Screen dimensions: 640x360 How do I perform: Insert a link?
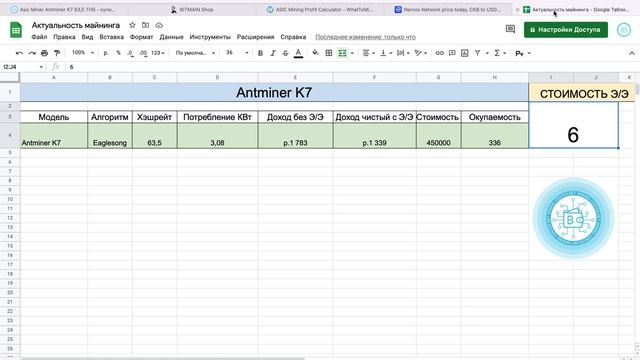(440, 53)
